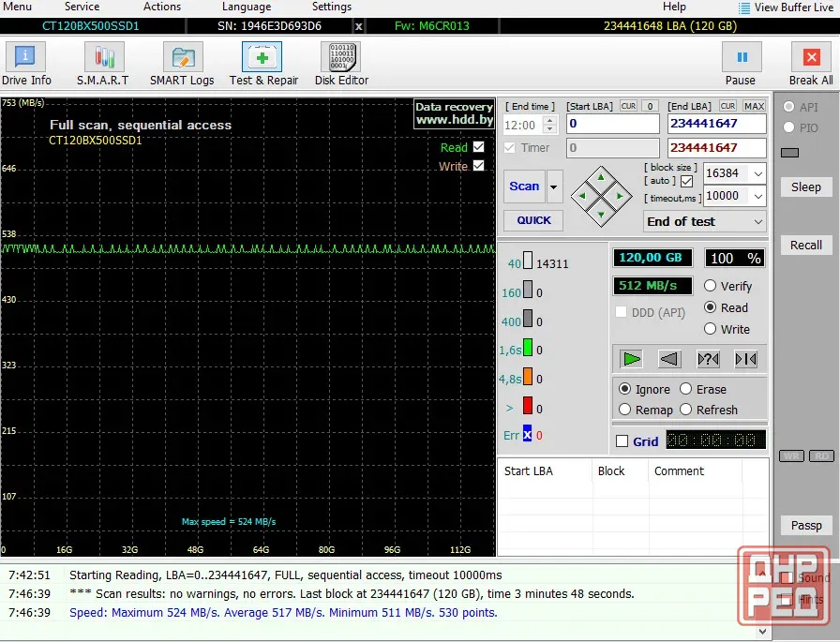Start scan with green play button
The image size is (840, 642).
click(x=632, y=359)
